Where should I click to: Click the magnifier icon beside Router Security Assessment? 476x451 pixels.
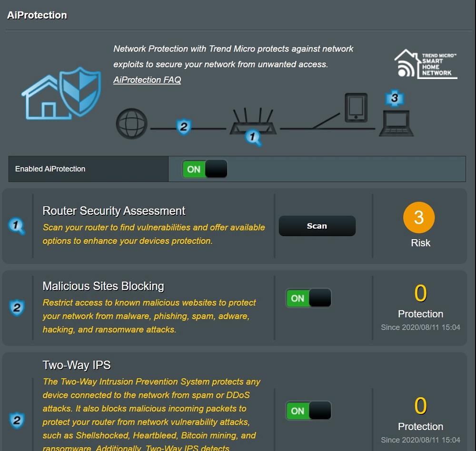[16, 226]
